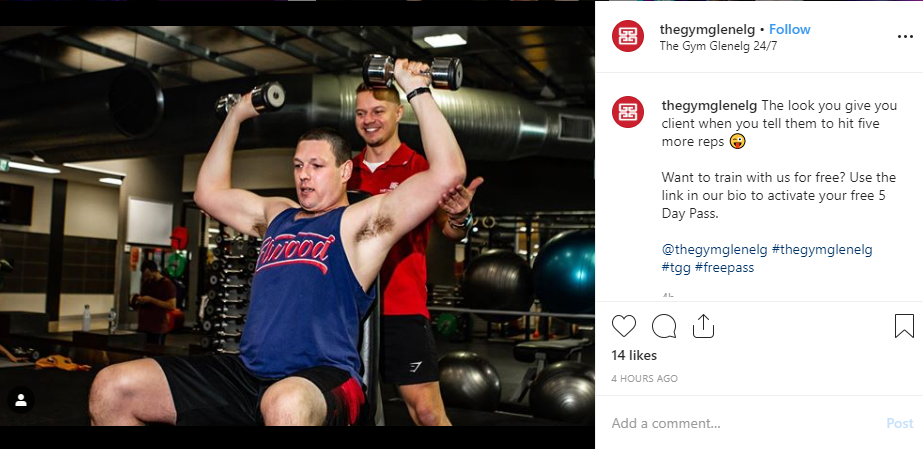Follow thegymglenelg account

point(789,29)
